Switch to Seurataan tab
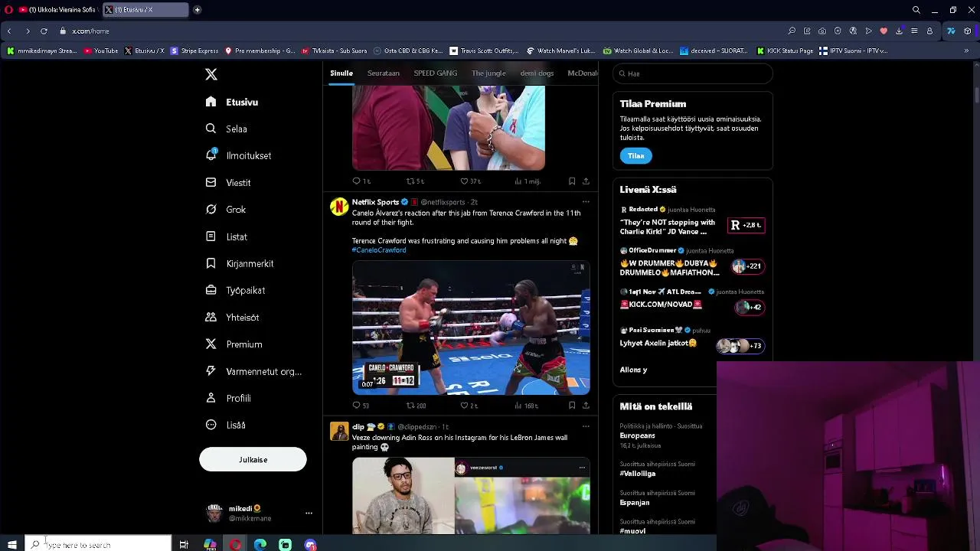Screen dimensions: 980x551 tap(384, 73)
